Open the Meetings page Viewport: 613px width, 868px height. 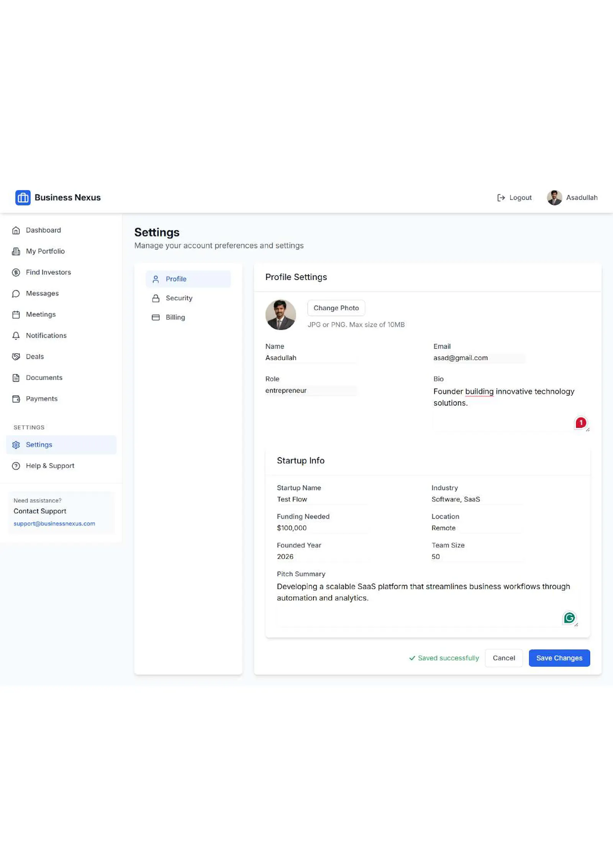tap(61, 315)
